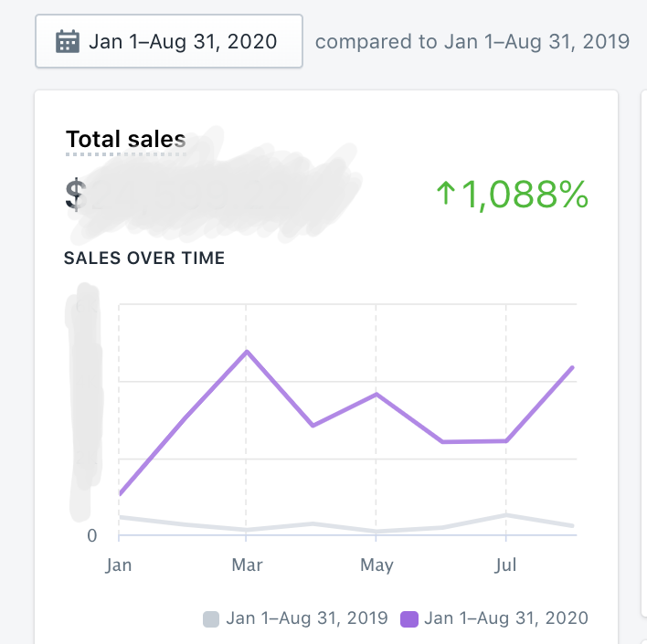
Task: Click the purple line point at July
Action: click(506, 441)
